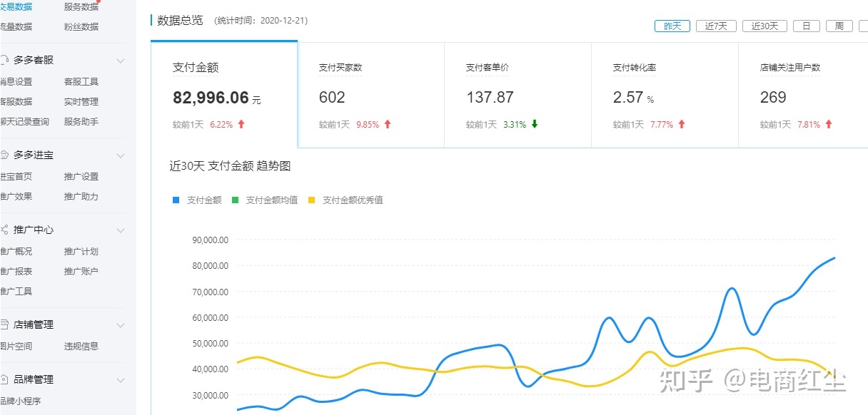Image resolution: width=868 pixels, height=415 pixels.
Task: Select the 近30天 time range tab
Action: point(764,26)
